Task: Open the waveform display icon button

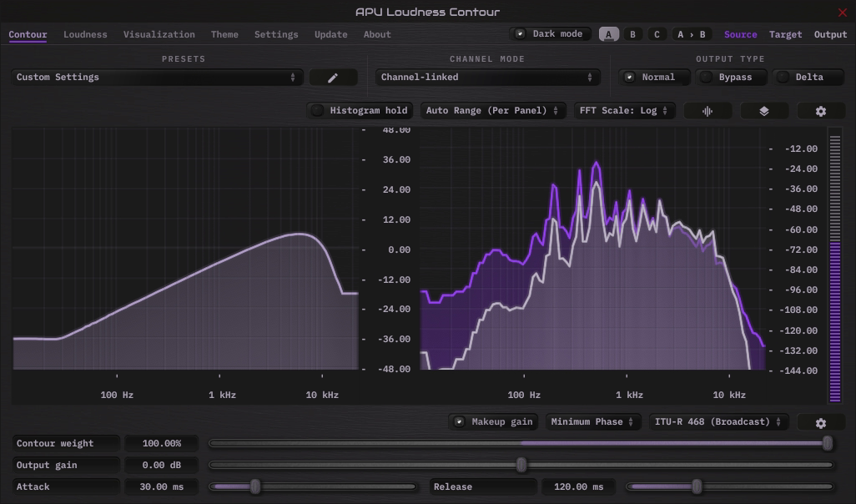Action: (x=707, y=111)
